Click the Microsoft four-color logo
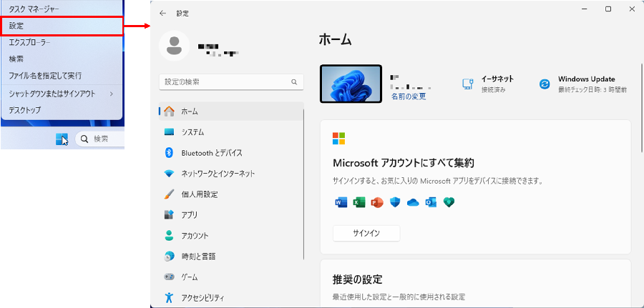The image size is (644, 308). (339, 139)
